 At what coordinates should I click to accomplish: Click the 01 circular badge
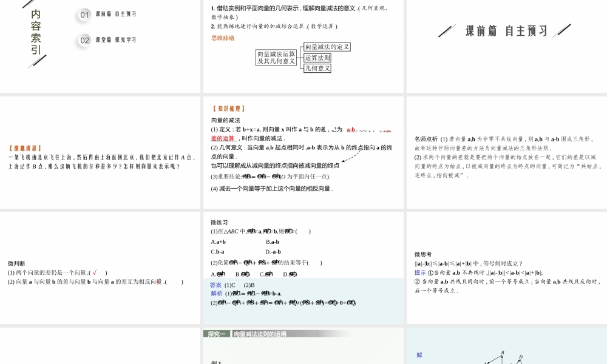point(85,15)
